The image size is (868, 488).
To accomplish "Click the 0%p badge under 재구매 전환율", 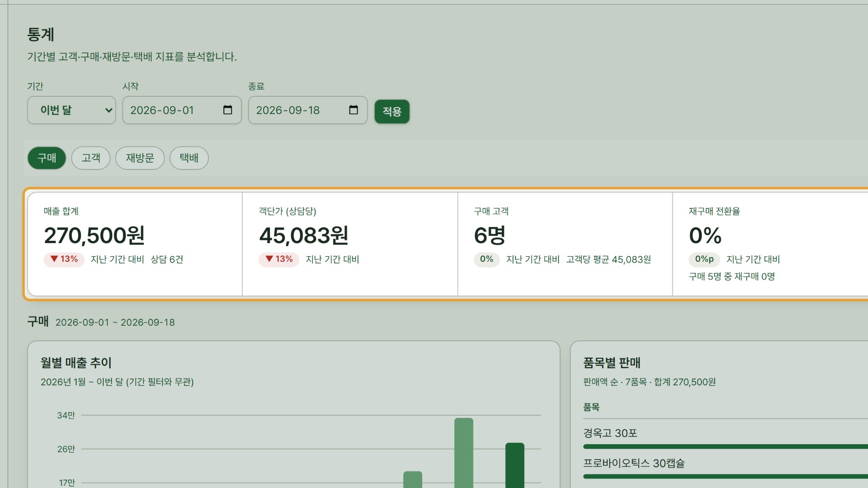I will pyautogui.click(x=704, y=259).
